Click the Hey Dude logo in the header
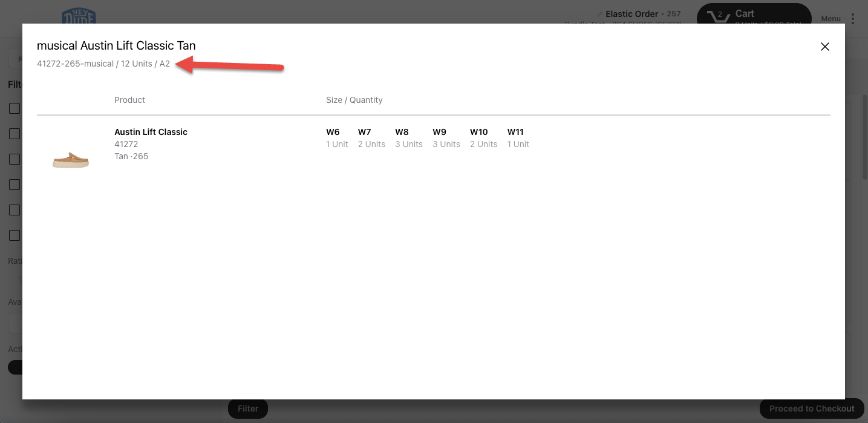This screenshot has width=868, height=423. click(x=79, y=16)
